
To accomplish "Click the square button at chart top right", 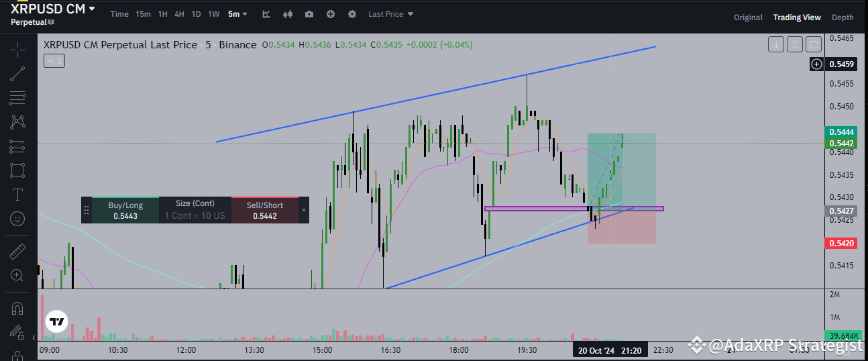I will pyautogui.click(x=814, y=45).
